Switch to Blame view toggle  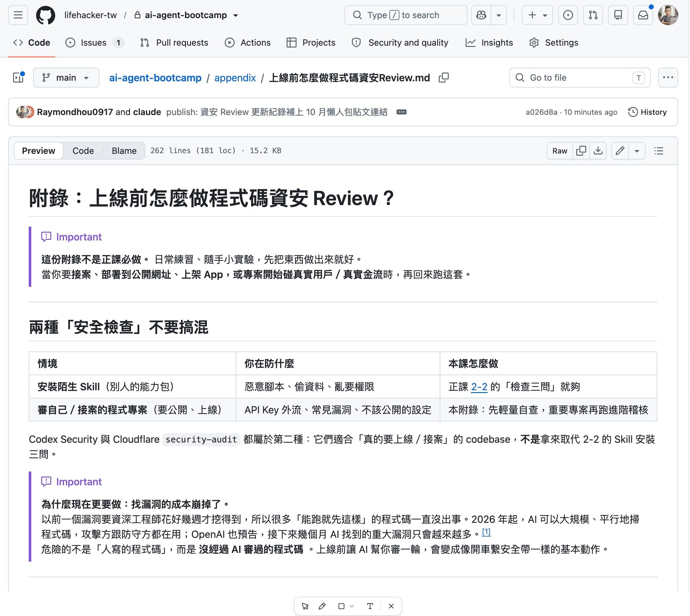pos(124,151)
